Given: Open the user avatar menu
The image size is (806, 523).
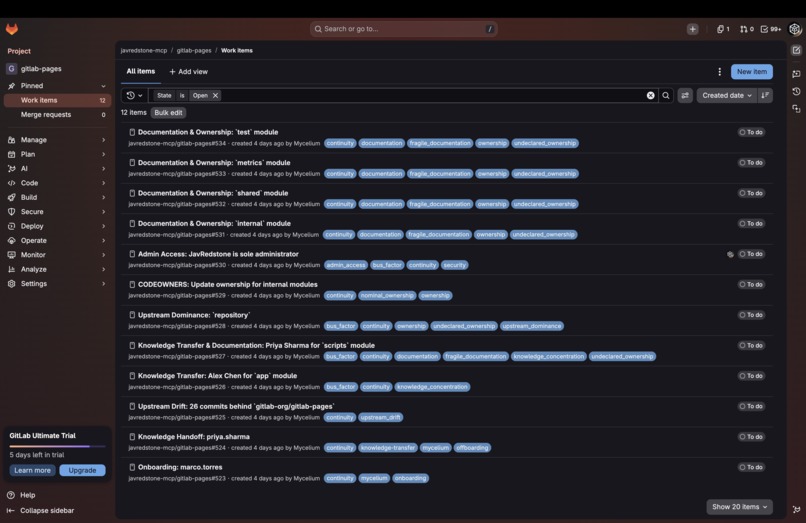Looking at the screenshot, I should coord(795,29).
